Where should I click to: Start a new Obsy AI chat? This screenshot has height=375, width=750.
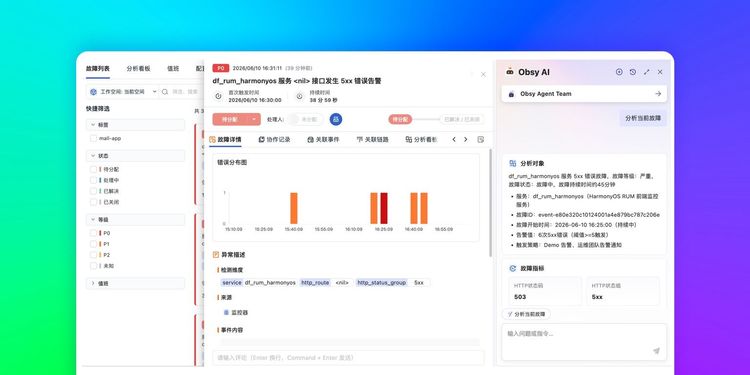[619, 72]
